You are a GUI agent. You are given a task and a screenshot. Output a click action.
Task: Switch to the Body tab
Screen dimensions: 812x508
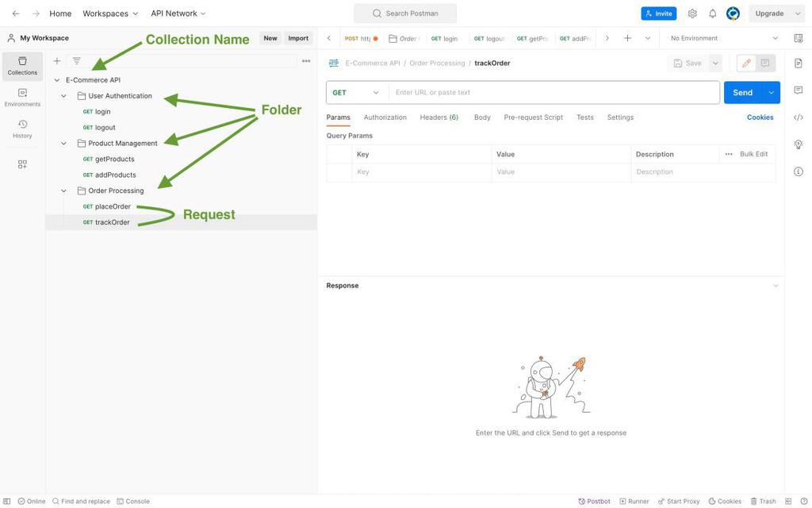click(x=482, y=117)
